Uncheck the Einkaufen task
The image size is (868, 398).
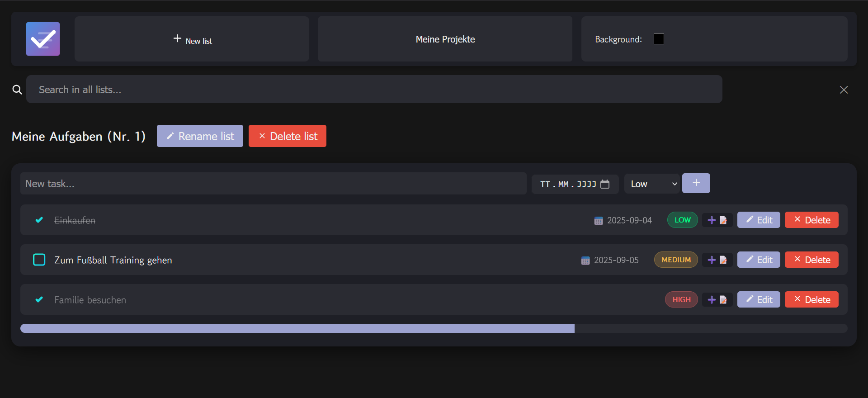[39, 220]
